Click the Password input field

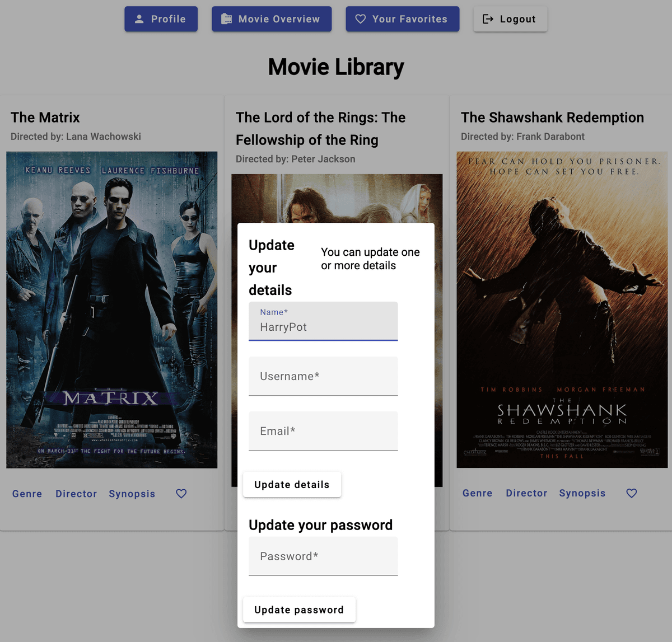[x=323, y=556]
